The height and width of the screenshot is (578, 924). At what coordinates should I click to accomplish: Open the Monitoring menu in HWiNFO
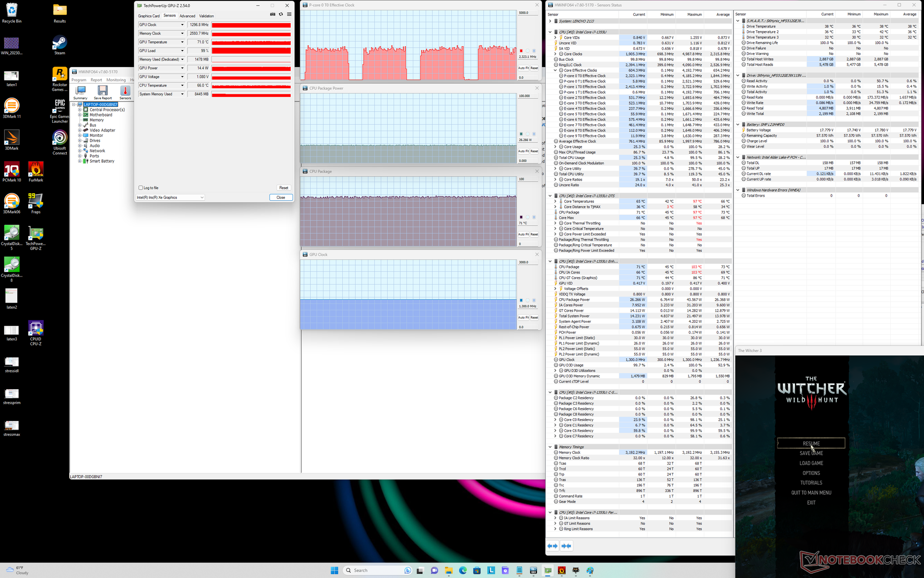click(x=116, y=80)
